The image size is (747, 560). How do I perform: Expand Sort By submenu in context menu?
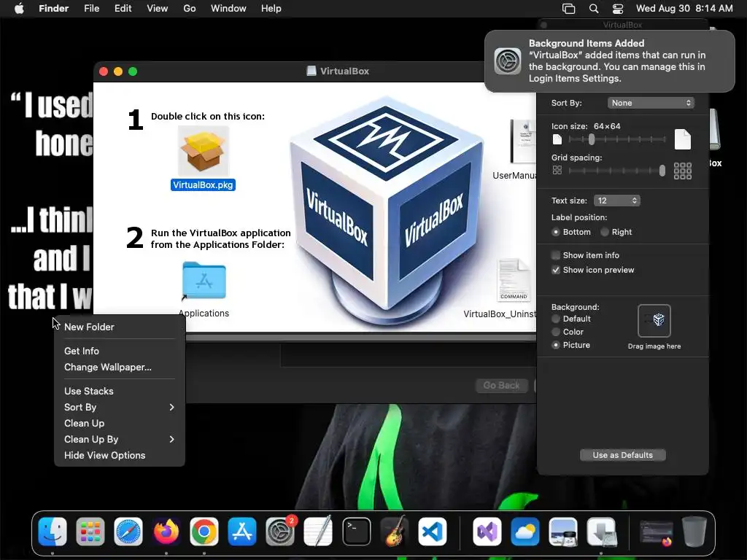pos(120,407)
